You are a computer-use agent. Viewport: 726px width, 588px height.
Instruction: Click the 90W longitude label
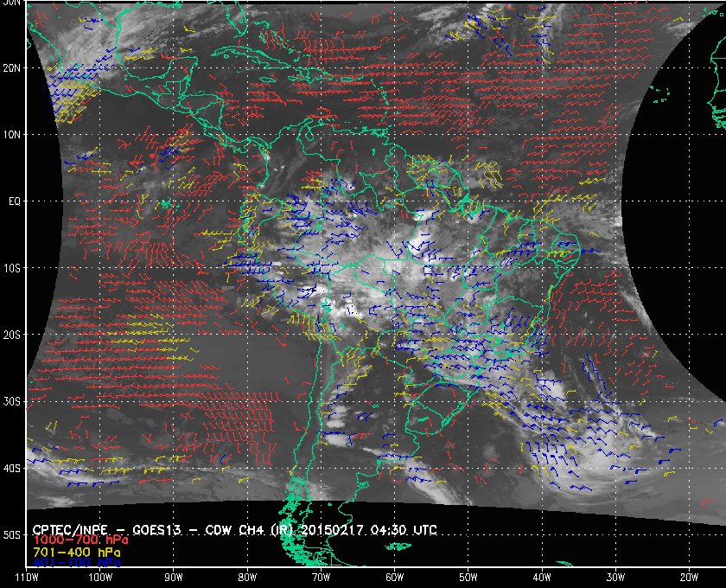[x=174, y=578]
